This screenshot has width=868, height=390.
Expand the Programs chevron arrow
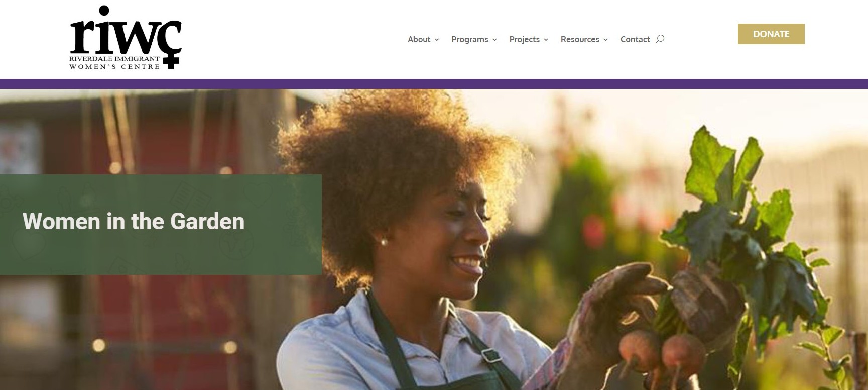pyautogui.click(x=494, y=40)
